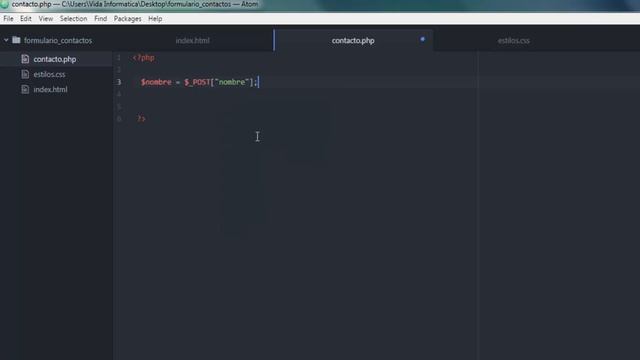Click the $_POST text on line 3
This screenshot has width=640, height=360.
[x=197, y=82]
